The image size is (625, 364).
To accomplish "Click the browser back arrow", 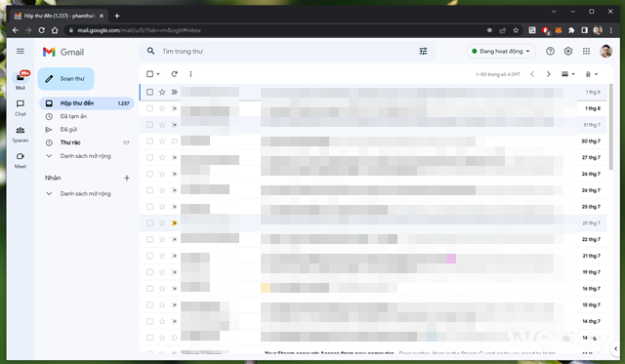I will point(16,30).
